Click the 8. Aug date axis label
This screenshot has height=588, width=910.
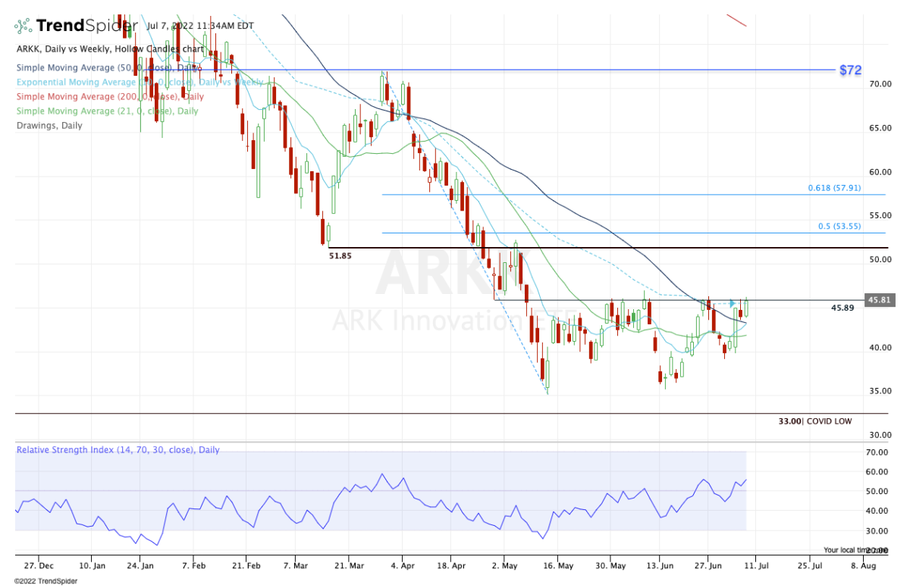pos(864,565)
